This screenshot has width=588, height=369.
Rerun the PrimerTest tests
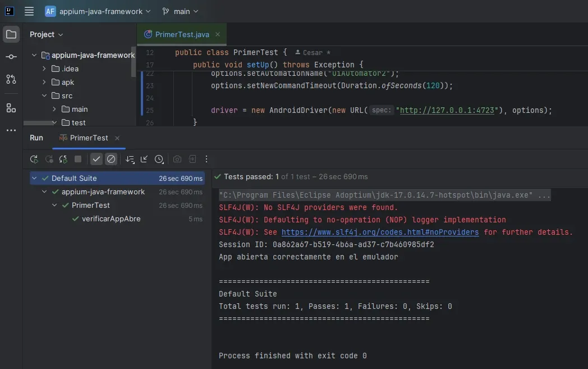coord(34,159)
